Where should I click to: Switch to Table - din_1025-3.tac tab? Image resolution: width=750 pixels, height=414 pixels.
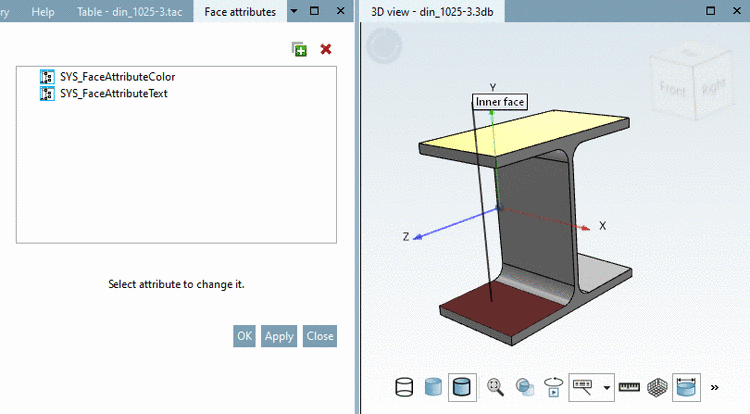pyautogui.click(x=130, y=11)
